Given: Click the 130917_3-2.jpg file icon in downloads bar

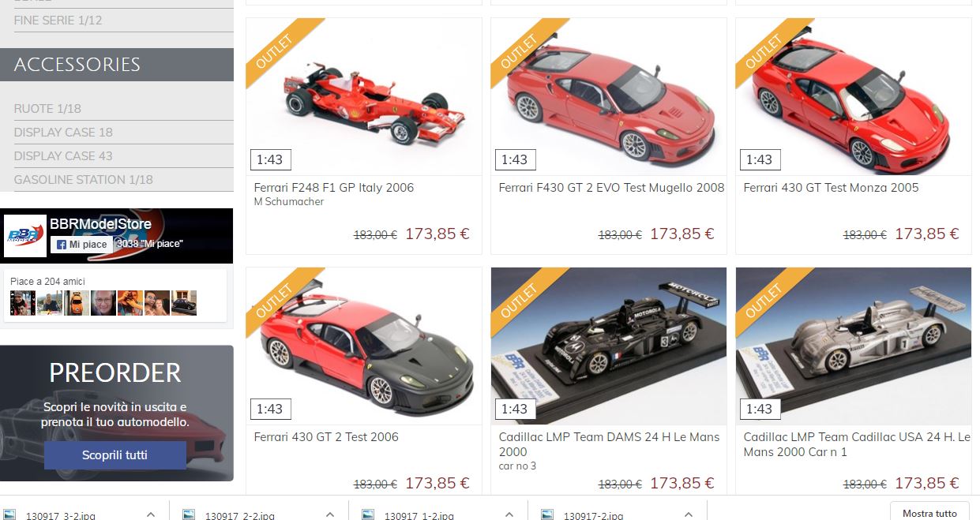Looking at the screenshot, I should [9, 514].
